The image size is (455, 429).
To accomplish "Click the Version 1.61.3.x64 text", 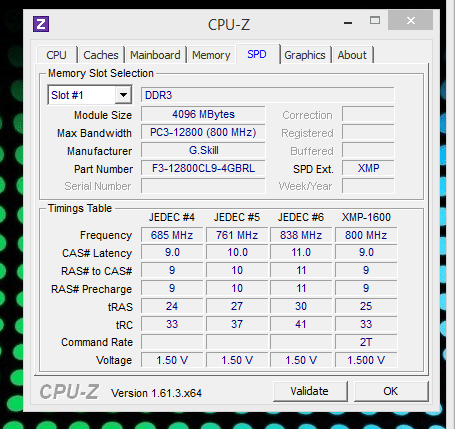I will (156, 393).
